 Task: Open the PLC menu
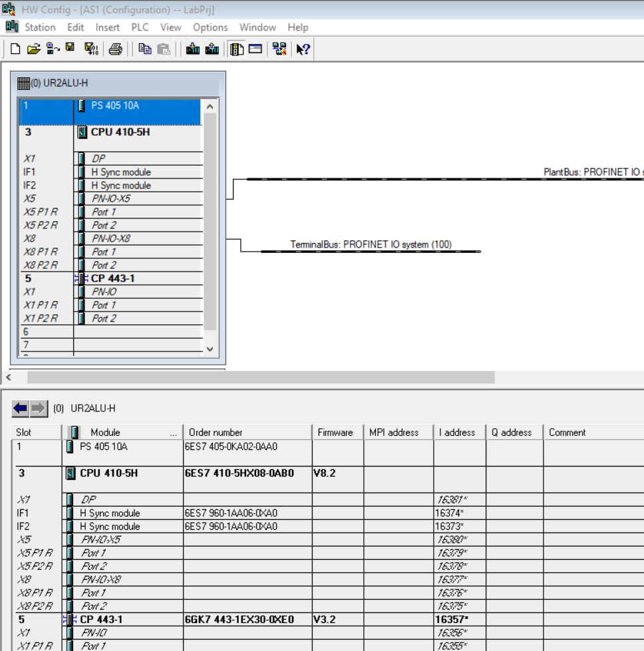click(140, 27)
